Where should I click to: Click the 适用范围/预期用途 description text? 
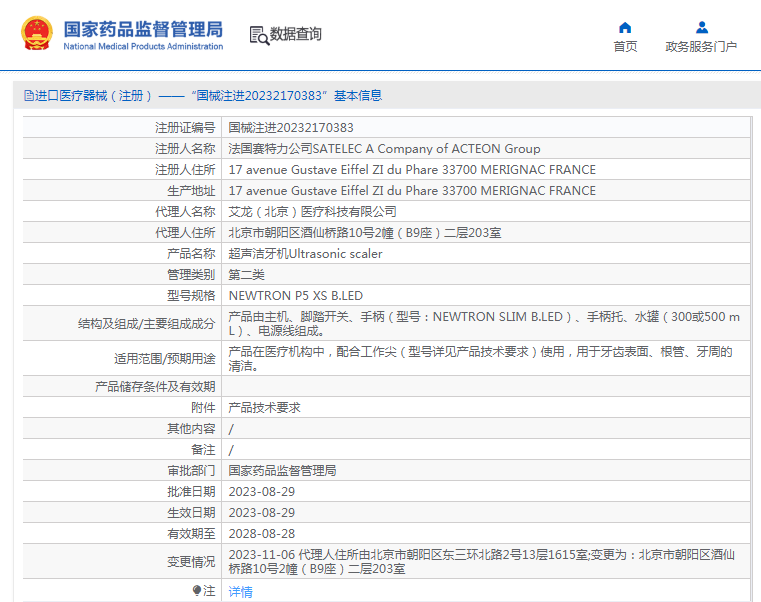pos(480,358)
